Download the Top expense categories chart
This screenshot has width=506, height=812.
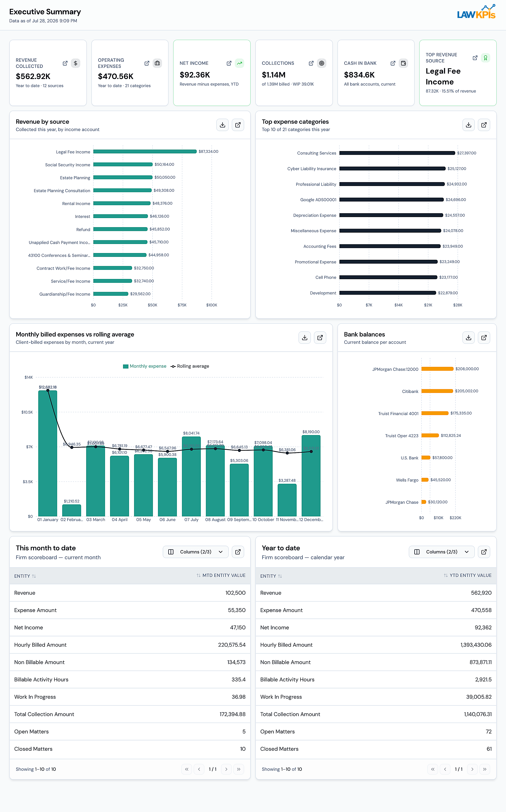(x=468, y=125)
